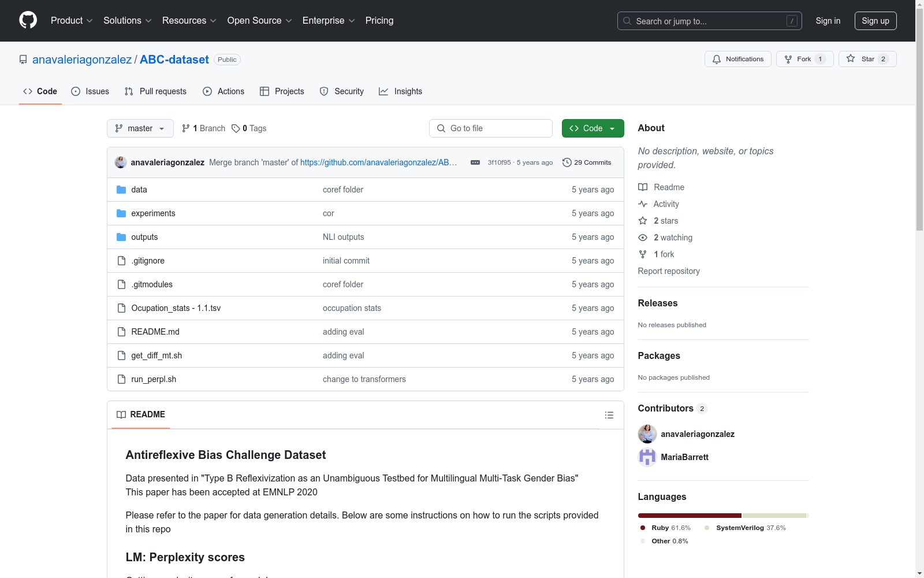Open the 3f10f95 commit hash
The image size is (924, 578).
pos(500,162)
